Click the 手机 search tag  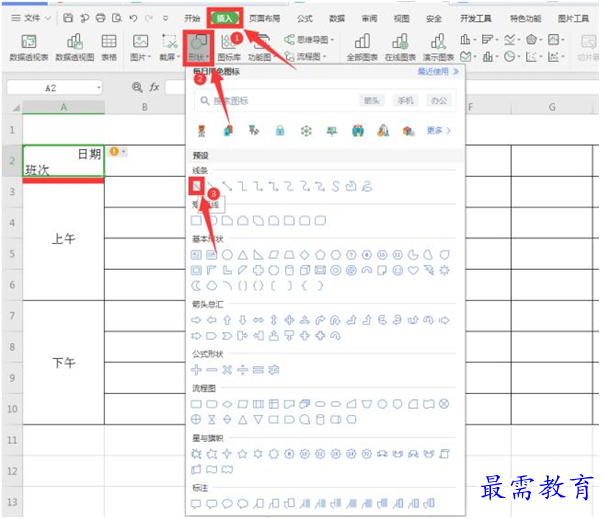coord(405,101)
